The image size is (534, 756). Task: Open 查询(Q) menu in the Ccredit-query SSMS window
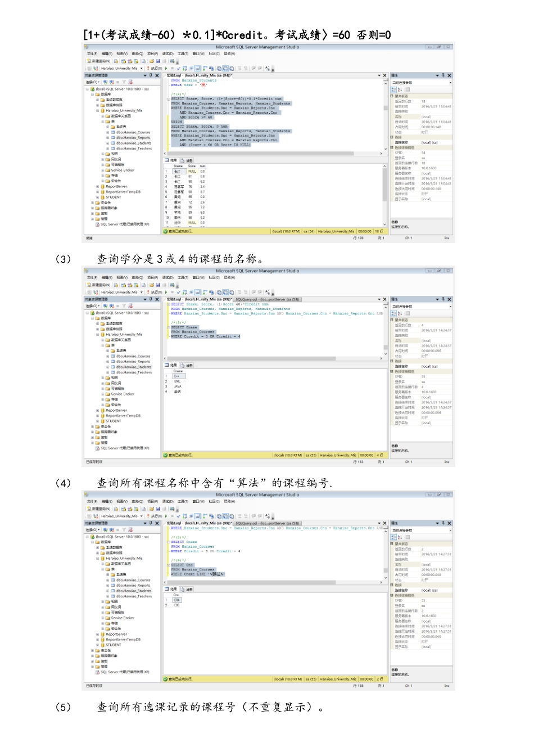(x=137, y=278)
